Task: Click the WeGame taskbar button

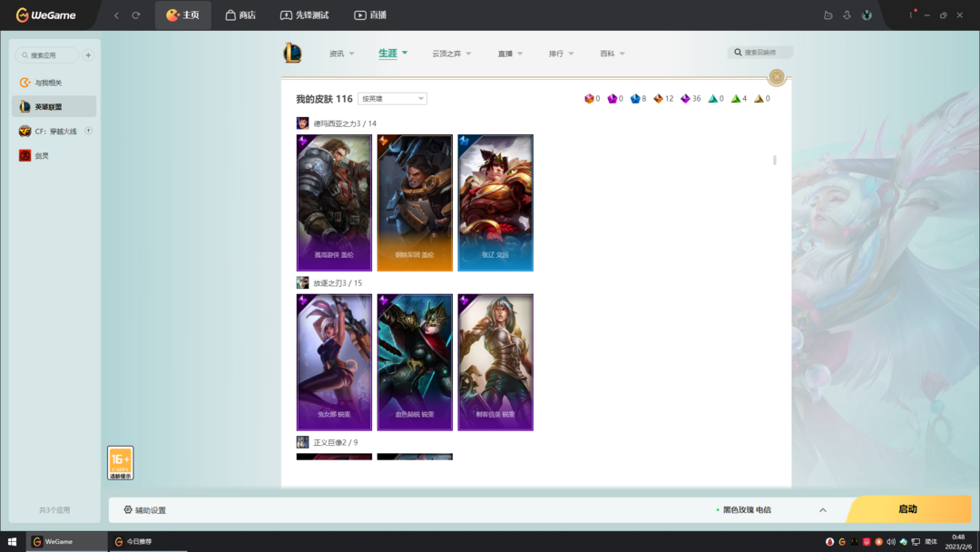Action: coord(67,541)
